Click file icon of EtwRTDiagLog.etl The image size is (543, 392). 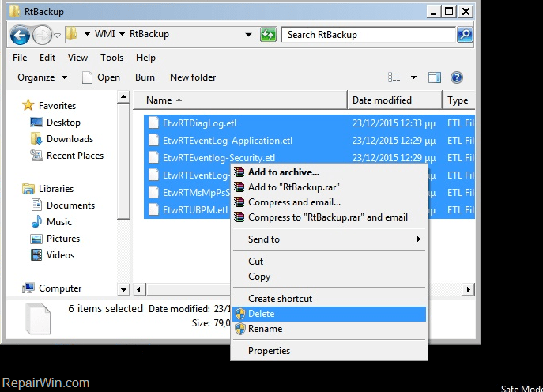tap(153, 123)
